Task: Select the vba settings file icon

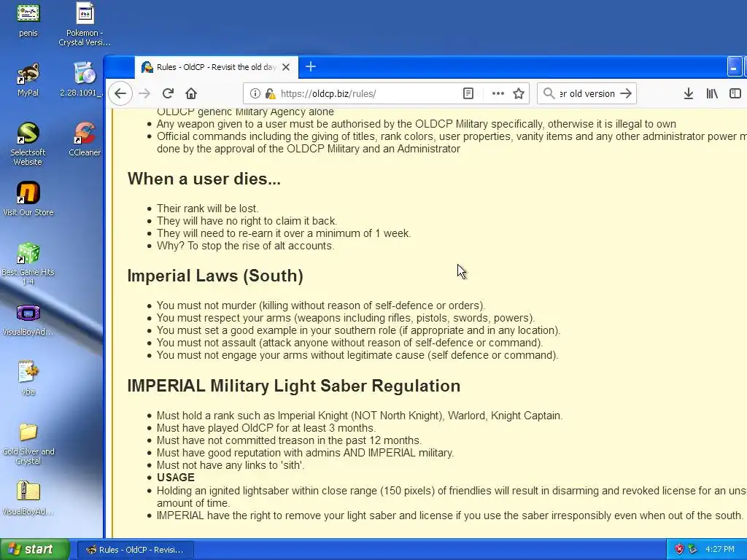Action: [28, 378]
